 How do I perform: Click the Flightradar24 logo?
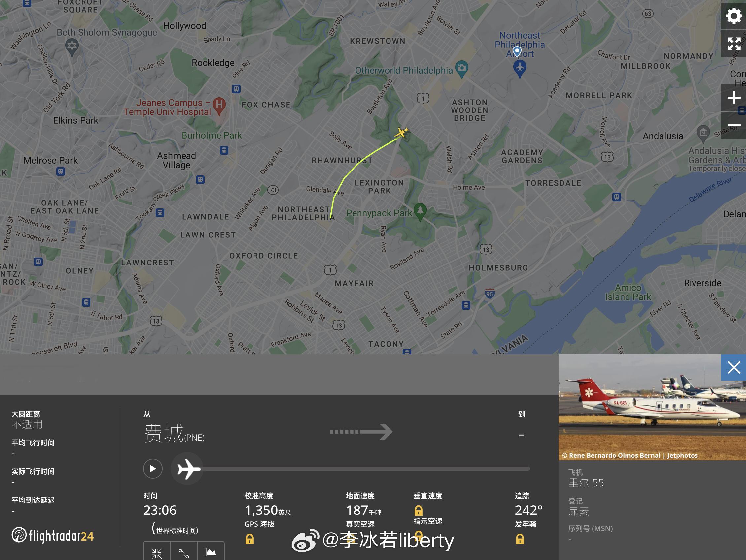[52, 535]
